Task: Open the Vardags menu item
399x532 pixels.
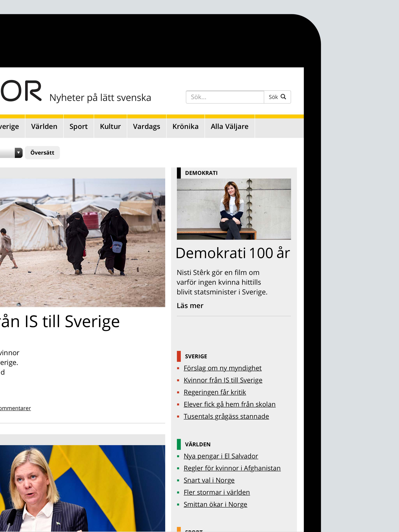Action: (147, 126)
